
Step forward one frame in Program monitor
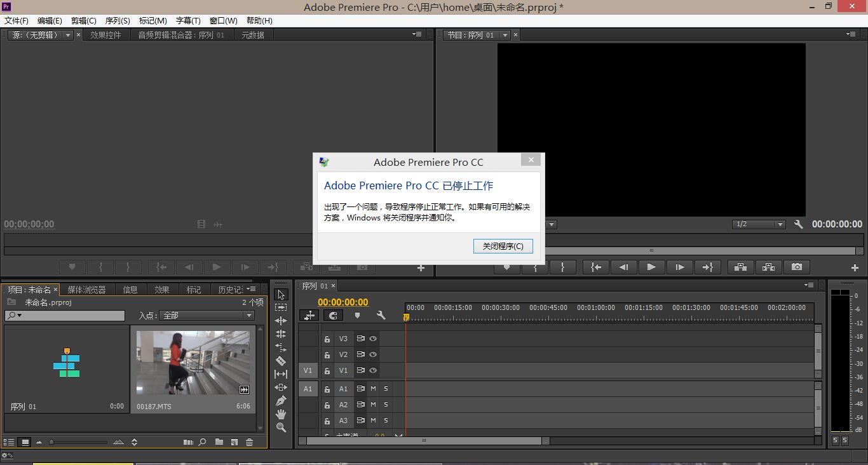click(x=679, y=267)
